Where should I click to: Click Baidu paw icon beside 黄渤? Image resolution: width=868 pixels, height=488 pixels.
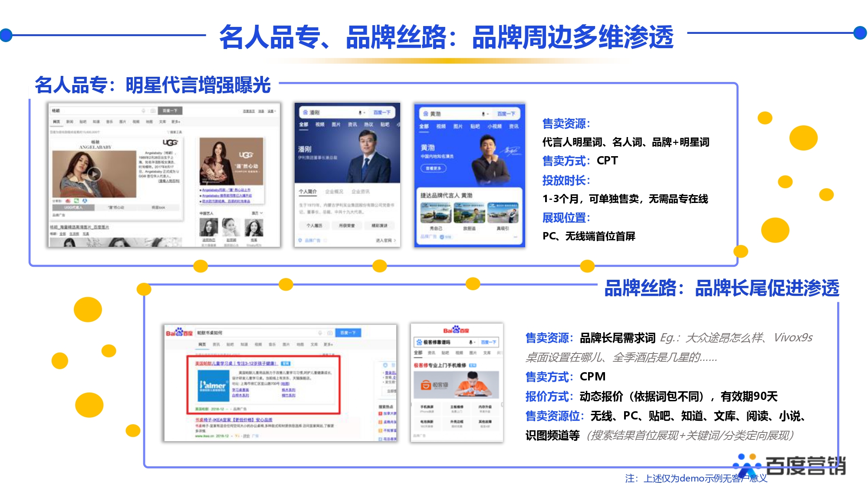pyautogui.click(x=426, y=114)
